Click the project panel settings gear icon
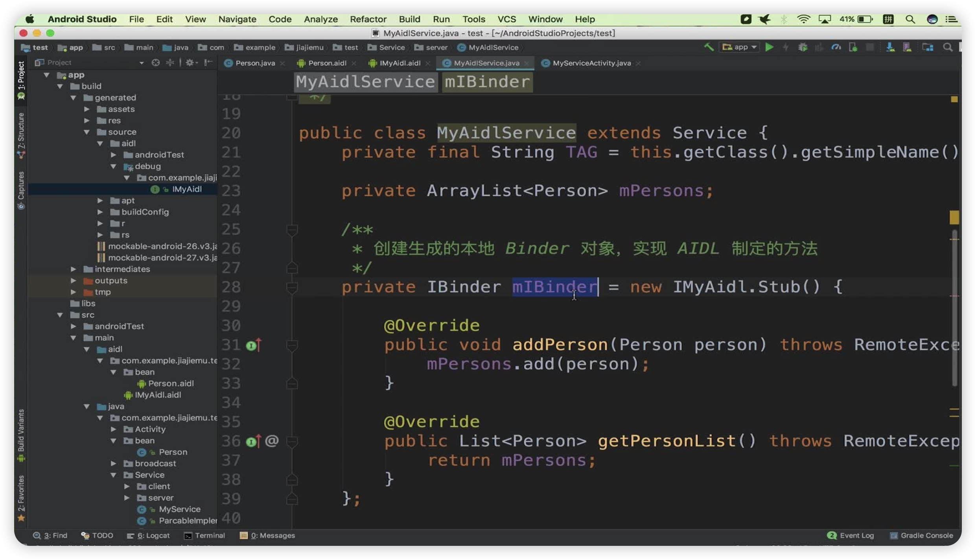The width and height of the screenshot is (976, 560). point(190,63)
